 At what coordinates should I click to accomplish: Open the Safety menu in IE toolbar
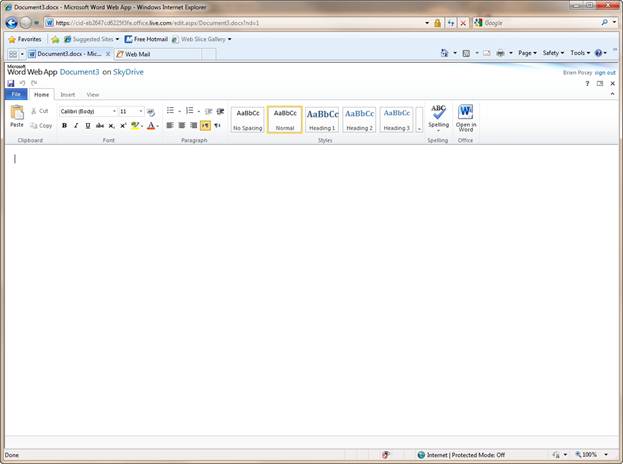coord(553,53)
